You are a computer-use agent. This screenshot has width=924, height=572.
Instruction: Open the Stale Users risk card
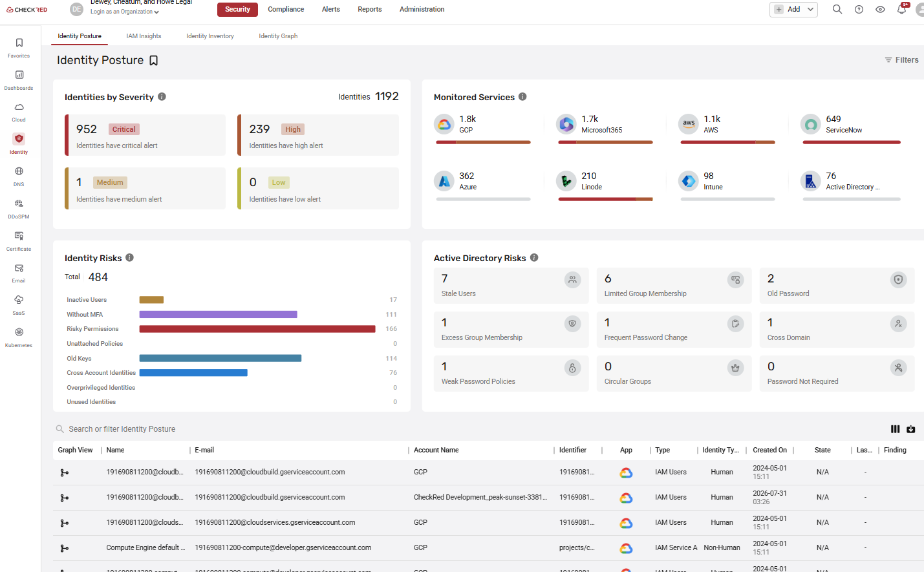pyautogui.click(x=511, y=286)
